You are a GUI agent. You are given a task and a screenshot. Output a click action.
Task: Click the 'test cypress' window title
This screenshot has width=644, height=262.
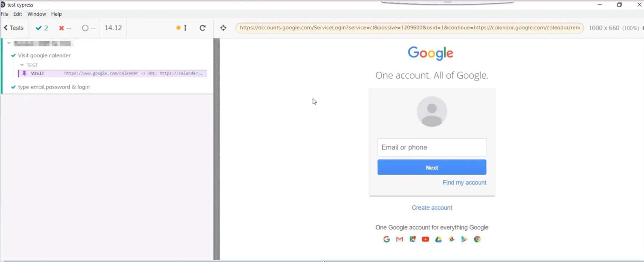point(20,5)
